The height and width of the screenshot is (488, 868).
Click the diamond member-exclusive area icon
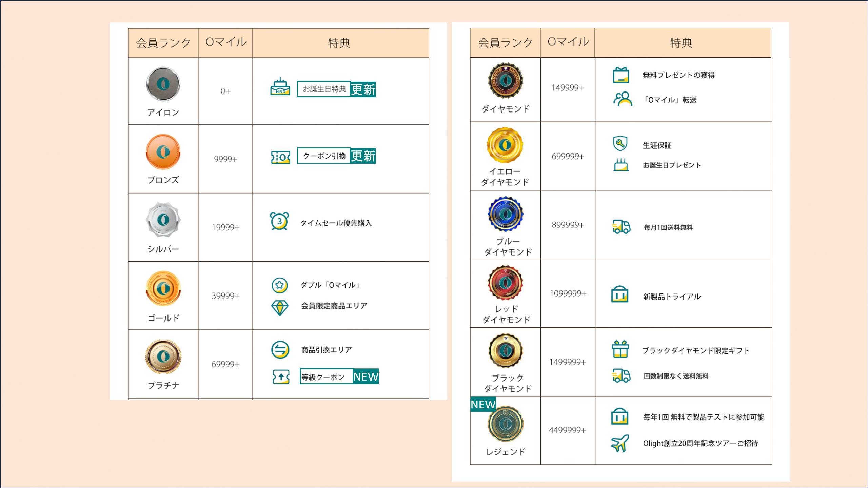(280, 307)
